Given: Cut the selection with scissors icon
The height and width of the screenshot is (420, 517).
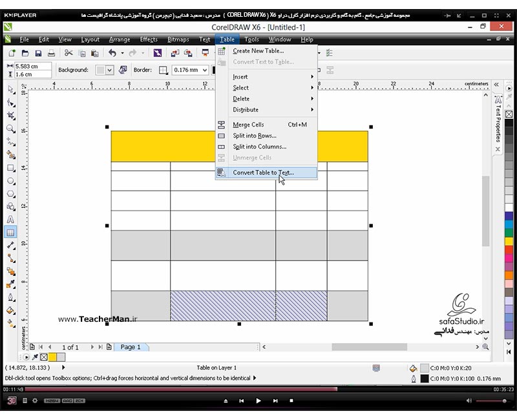Looking at the screenshot, I should coord(69,53).
